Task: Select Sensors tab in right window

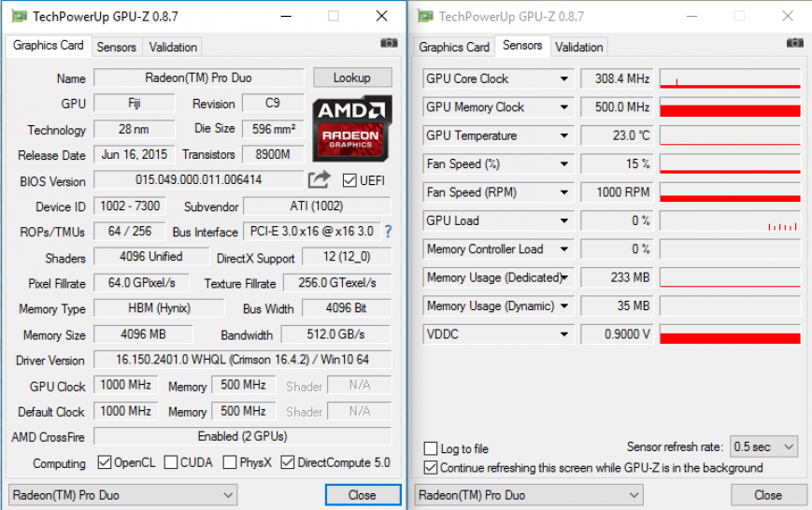Action: click(522, 46)
